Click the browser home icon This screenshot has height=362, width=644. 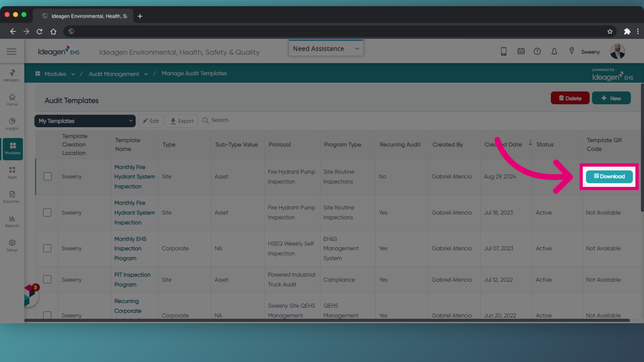53,31
